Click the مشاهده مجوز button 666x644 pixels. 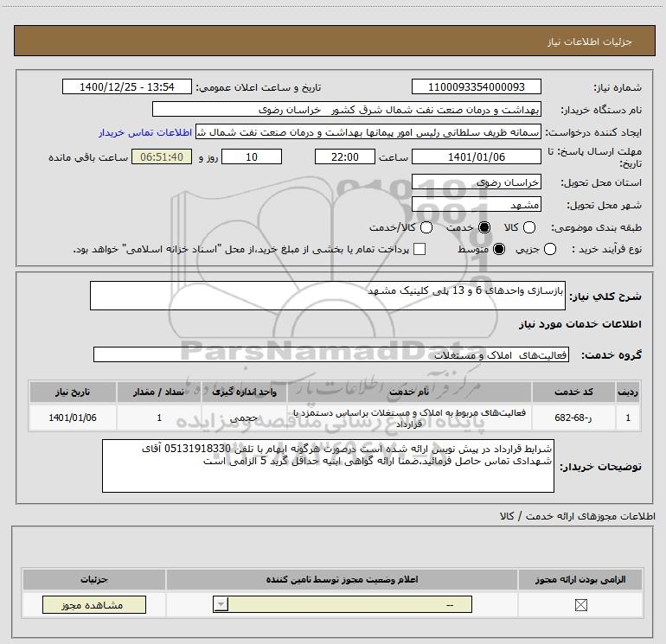tap(94, 604)
